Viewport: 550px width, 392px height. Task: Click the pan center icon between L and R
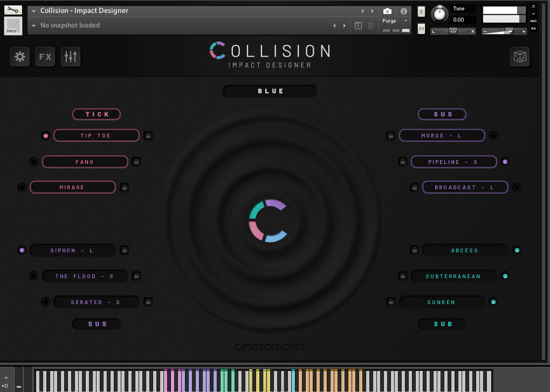453,31
